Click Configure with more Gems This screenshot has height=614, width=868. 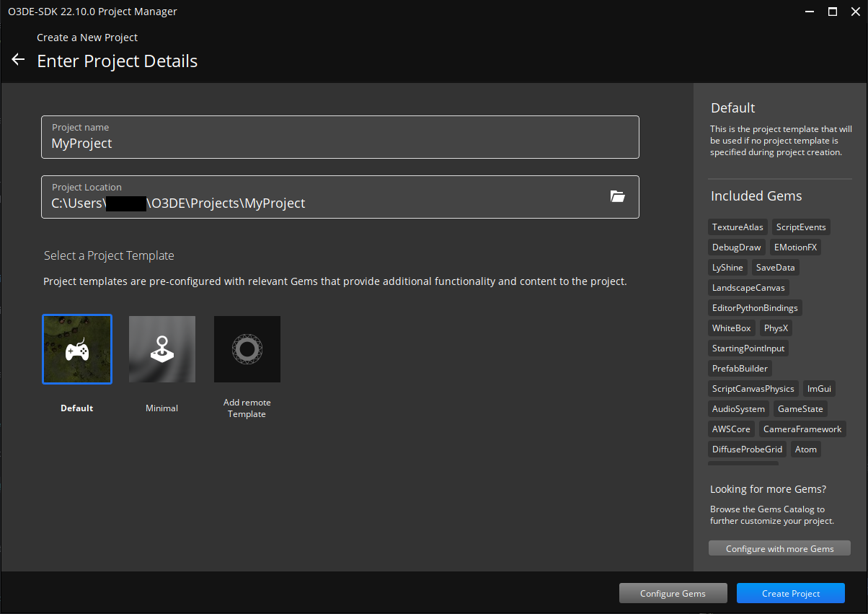(x=779, y=548)
